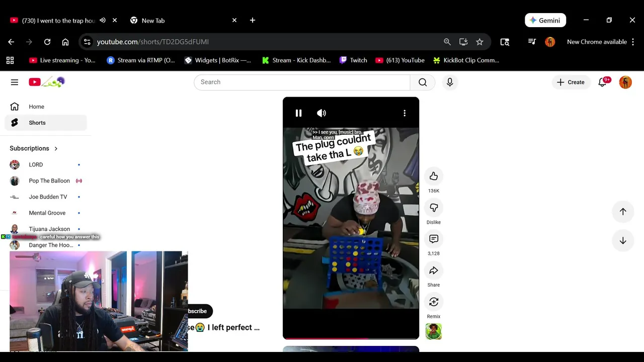The width and height of the screenshot is (644, 362).
Task: Open the Chrome apps grid shortcut
Action: [10, 60]
